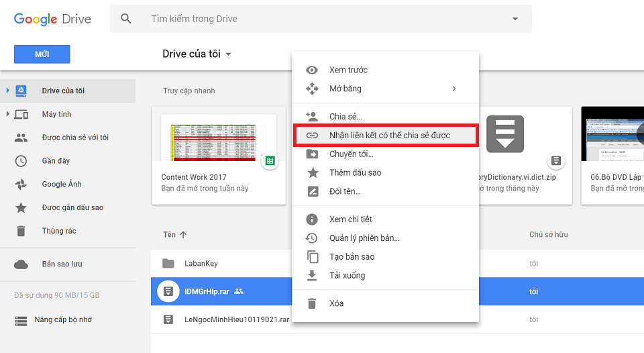Click the storage icon for 'Nâng cấp bộ nhớ'
644x353 pixels.
click(x=21, y=321)
